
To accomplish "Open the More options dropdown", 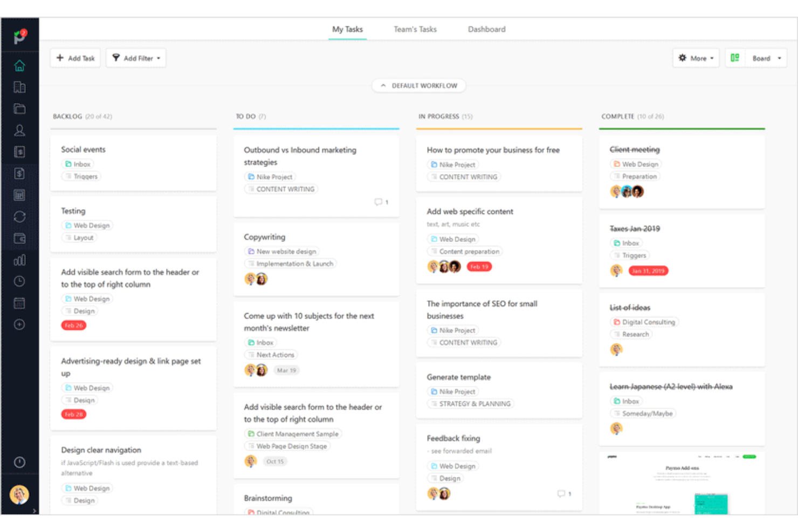I will [x=696, y=58].
